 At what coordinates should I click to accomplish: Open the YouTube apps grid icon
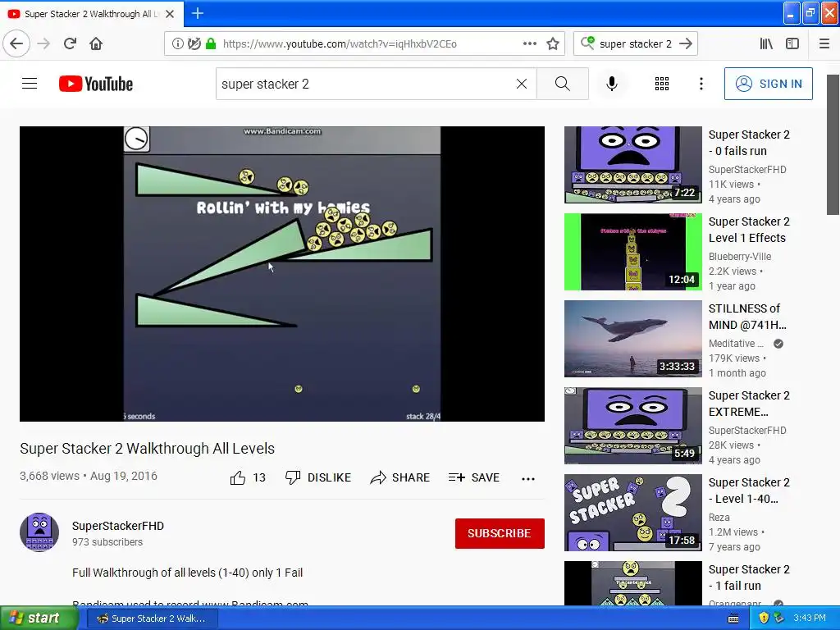click(x=662, y=84)
